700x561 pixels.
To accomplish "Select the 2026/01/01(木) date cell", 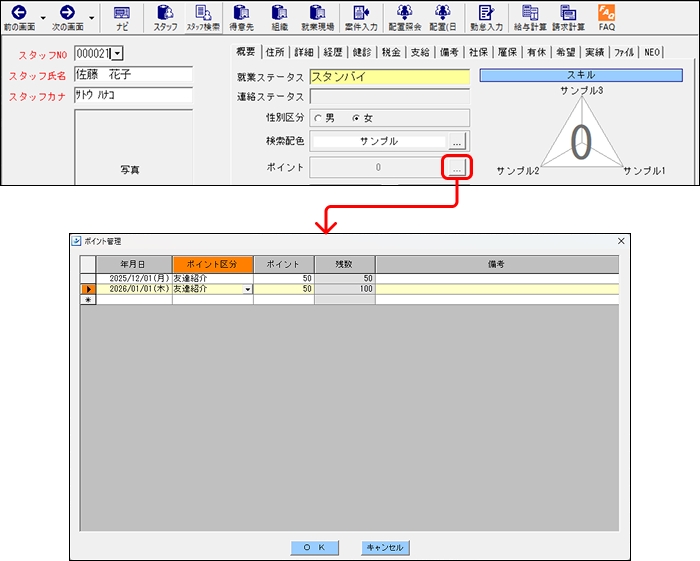I will tap(134, 289).
